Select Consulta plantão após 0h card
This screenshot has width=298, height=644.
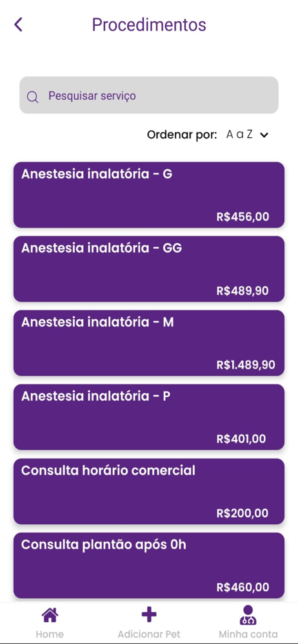pos(149,565)
